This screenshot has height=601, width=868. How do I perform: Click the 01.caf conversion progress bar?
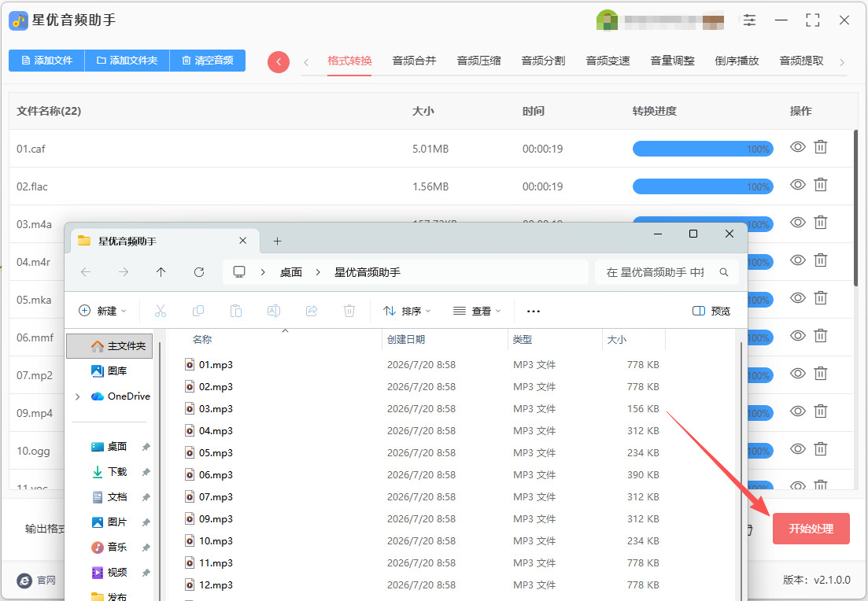(703, 149)
